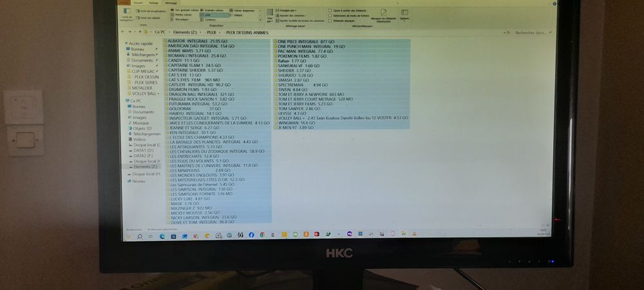Select the Très grandes icônes layout

(184, 10)
